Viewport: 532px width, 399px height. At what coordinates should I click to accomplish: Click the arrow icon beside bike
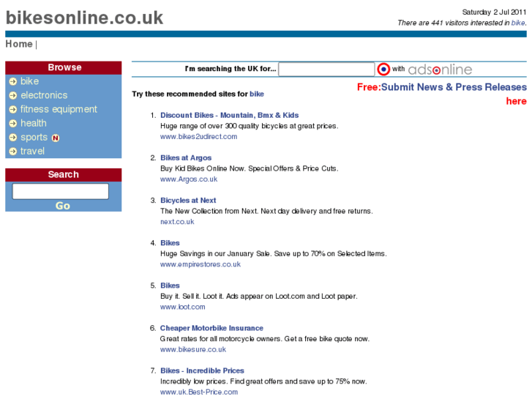point(13,81)
